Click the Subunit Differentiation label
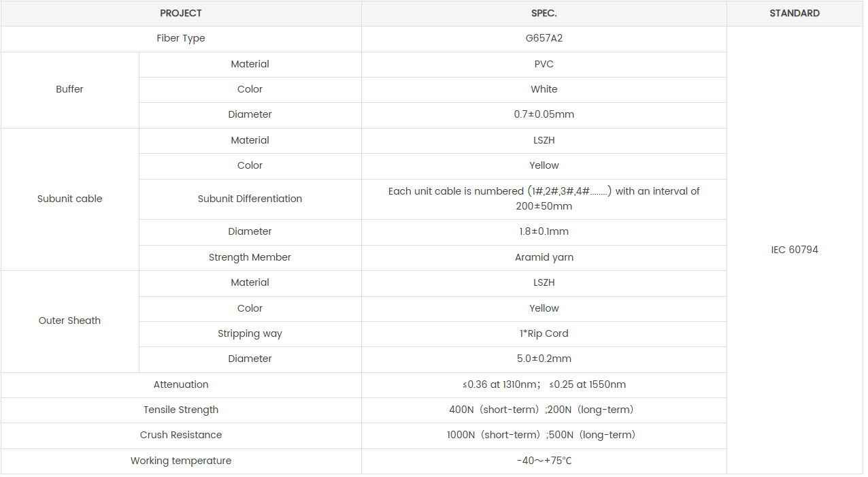The image size is (868, 477). coord(250,199)
